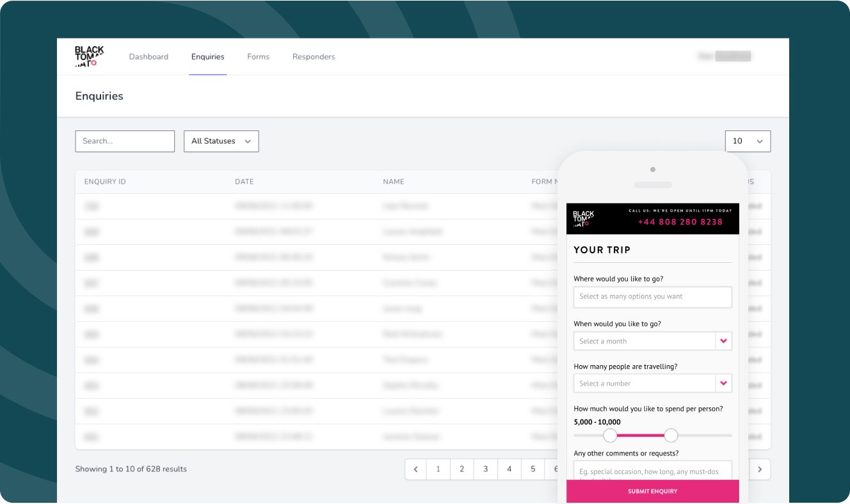Click the right handle of budget slider
Screen dimensions: 850x504
coord(671,436)
